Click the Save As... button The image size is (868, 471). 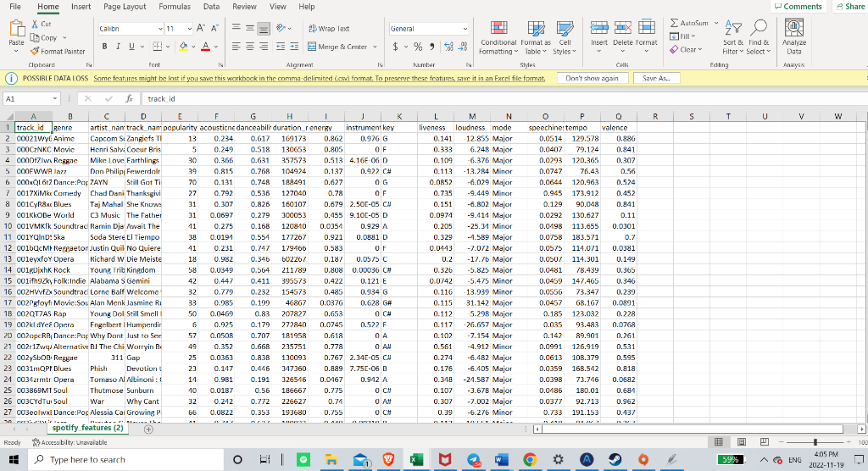[x=656, y=78]
